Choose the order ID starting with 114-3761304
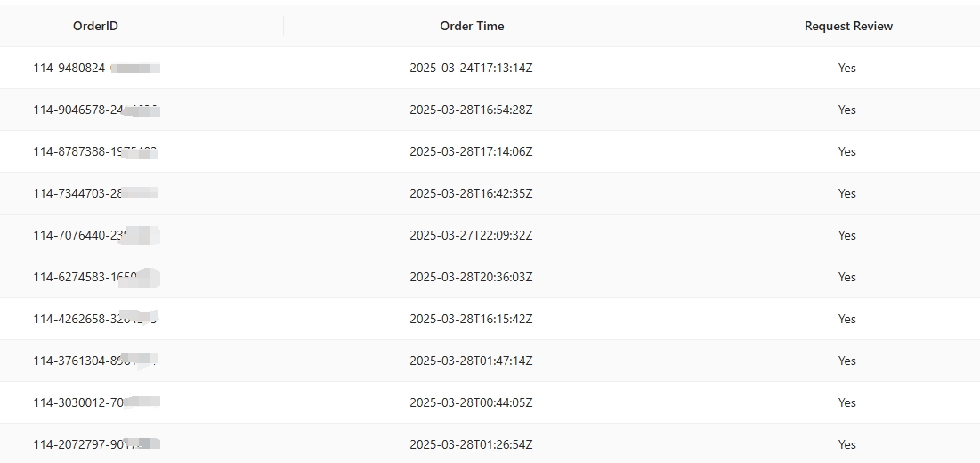 (95, 361)
